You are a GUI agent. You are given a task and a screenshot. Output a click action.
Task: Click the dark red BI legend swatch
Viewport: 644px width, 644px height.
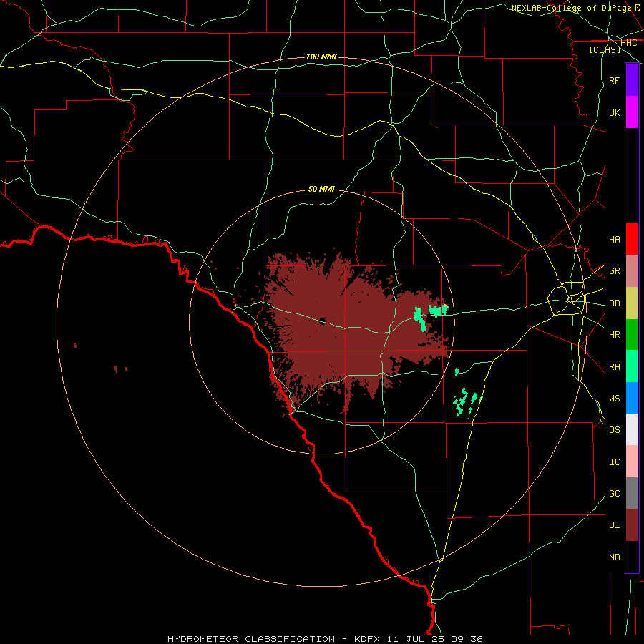pyautogui.click(x=632, y=525)
